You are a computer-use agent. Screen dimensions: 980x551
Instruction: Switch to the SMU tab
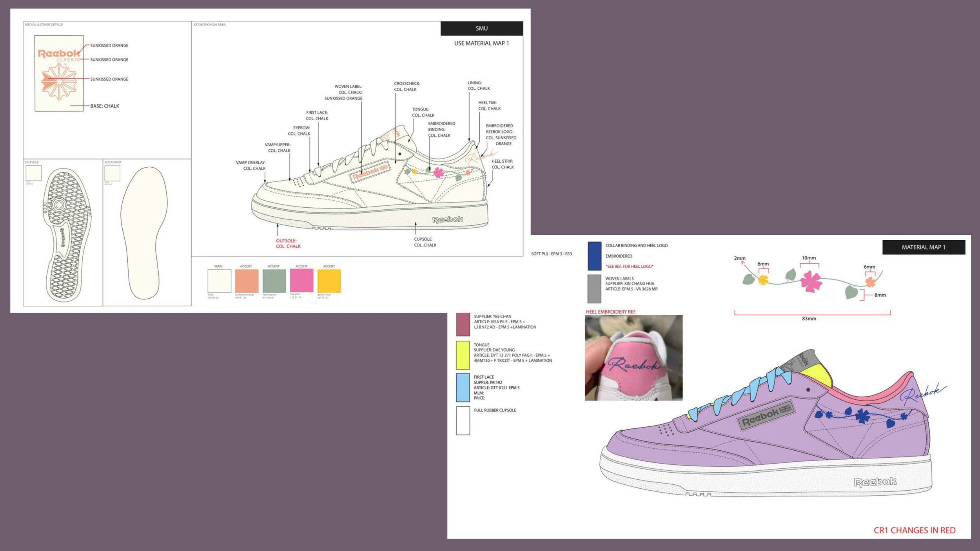coord(482,28)
